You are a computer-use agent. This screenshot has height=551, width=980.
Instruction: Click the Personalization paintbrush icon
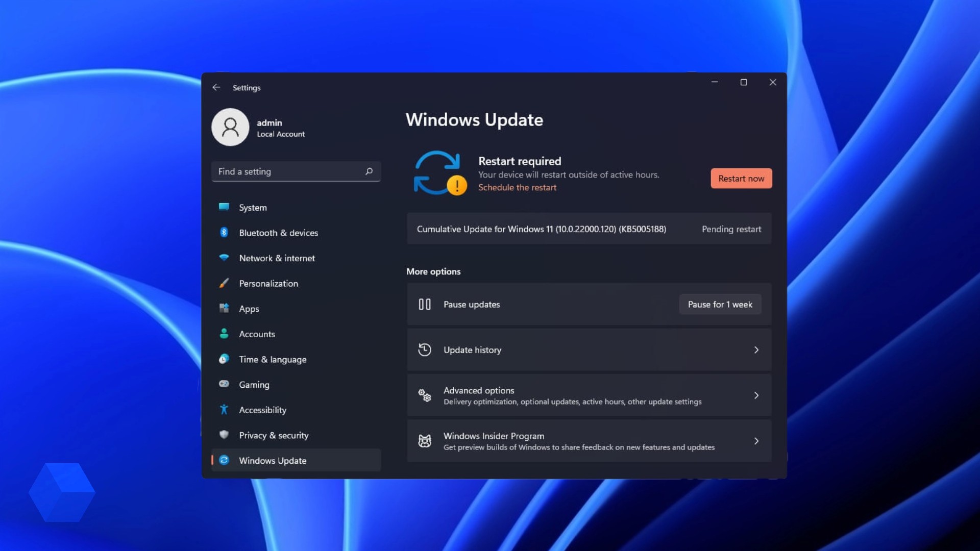(224, 283)
